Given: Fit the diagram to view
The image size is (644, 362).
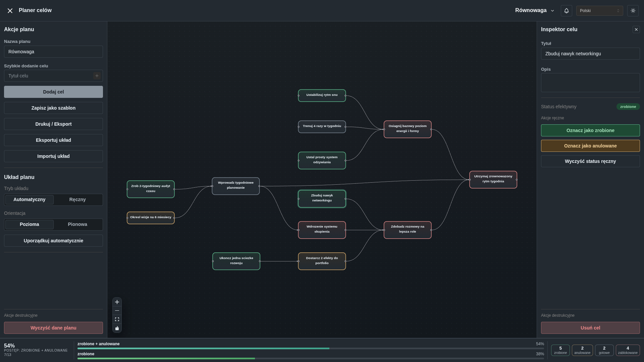Looking at the screenshot, I should [x=117, y=319].
